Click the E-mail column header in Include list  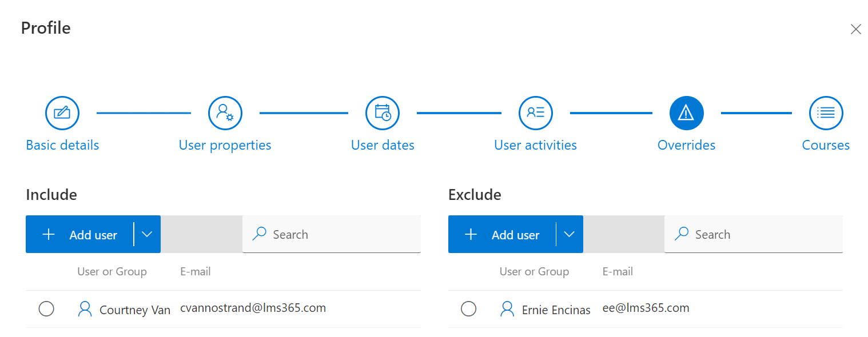[195, 271]
